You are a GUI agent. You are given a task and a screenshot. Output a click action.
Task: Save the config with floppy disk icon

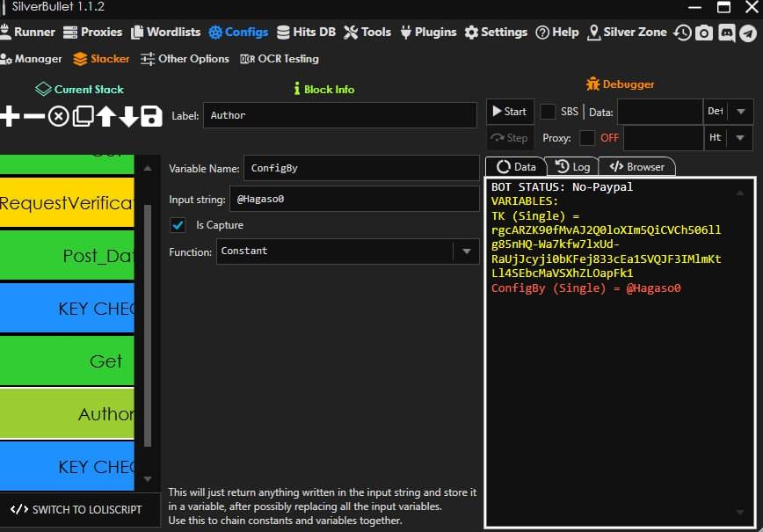[x=151, y=116]
